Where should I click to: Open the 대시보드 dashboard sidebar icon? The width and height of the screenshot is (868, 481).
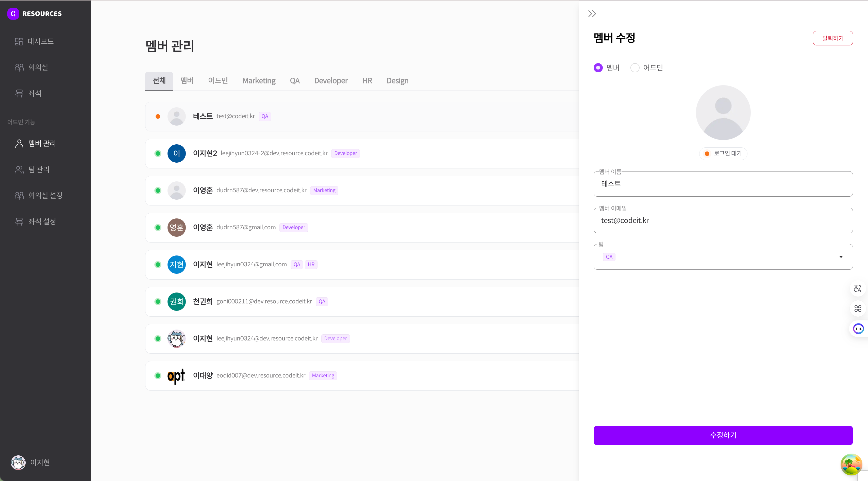(19, 41)
